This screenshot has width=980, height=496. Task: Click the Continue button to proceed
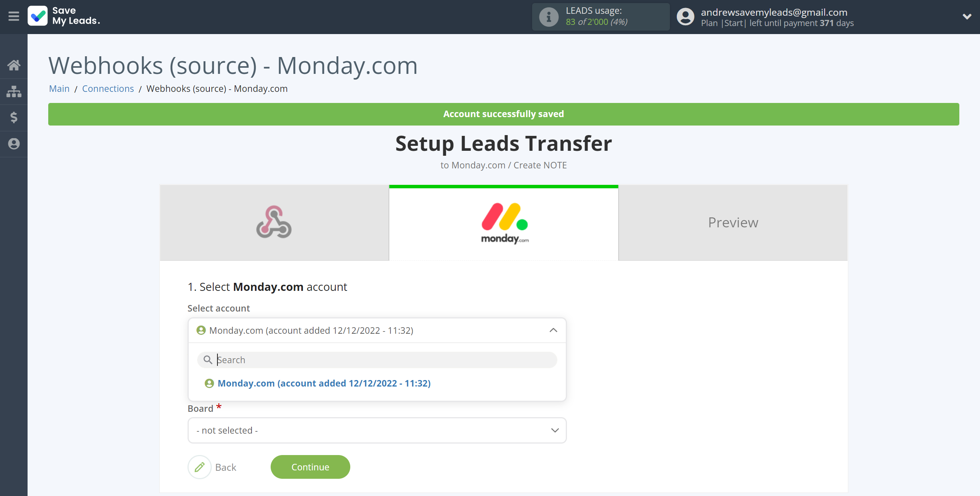coord(310,467)
